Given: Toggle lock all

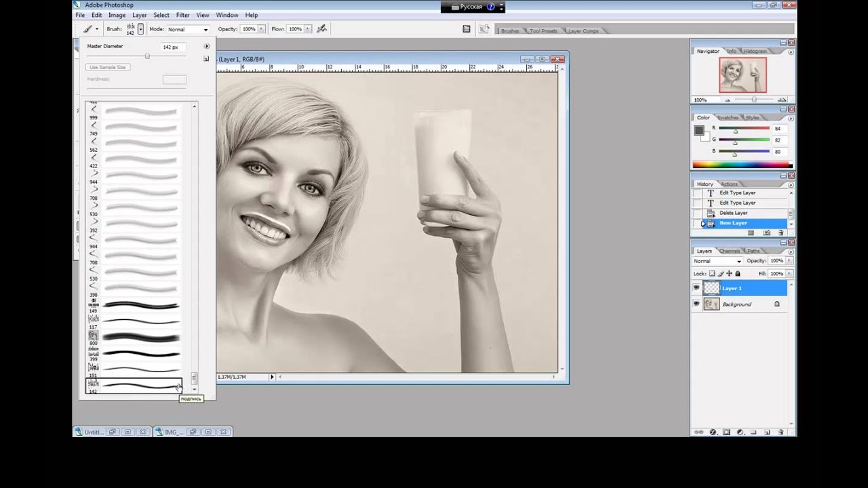Looking at the screenshot, I should tap(738, 274).
